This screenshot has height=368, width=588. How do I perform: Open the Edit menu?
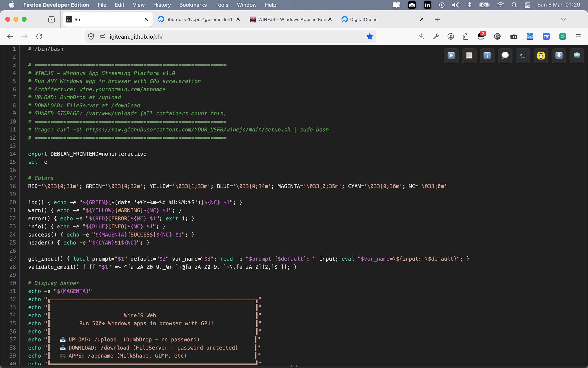pos(119,5)
